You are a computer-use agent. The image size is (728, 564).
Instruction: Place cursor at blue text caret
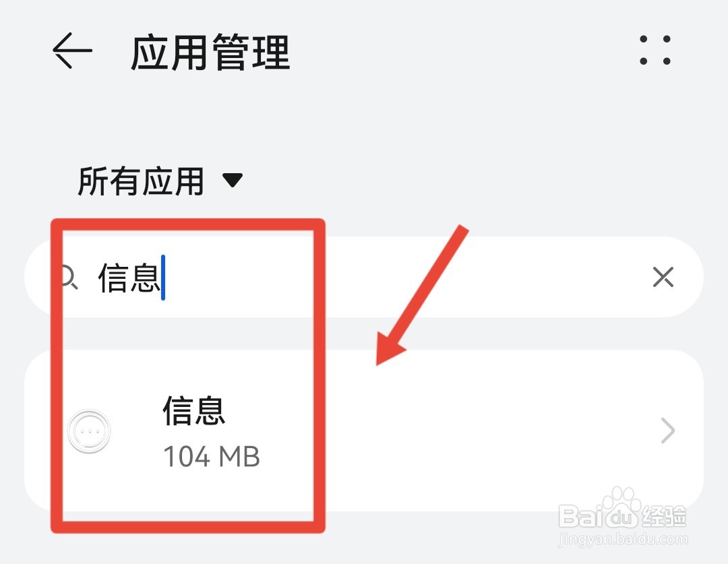tap(163, 278)
